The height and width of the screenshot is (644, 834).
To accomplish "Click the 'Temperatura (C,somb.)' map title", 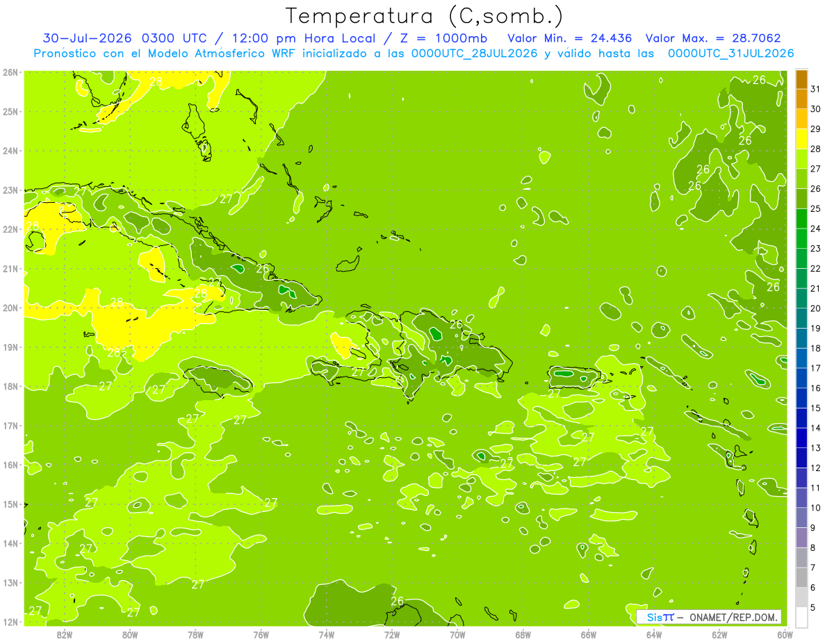I will click(x=424, y=16).
